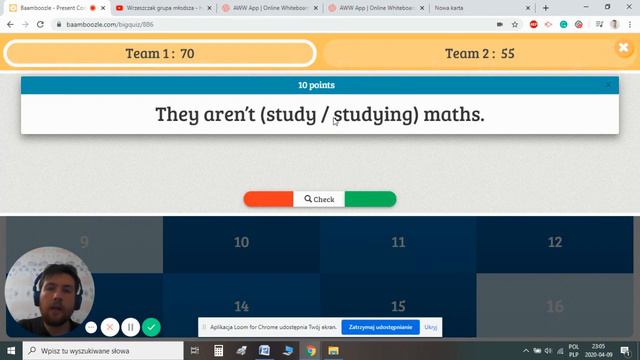This screenshot has height=360, width=640.
Task: Cancel the Loom recording with X button
Action: pos(110,327)
